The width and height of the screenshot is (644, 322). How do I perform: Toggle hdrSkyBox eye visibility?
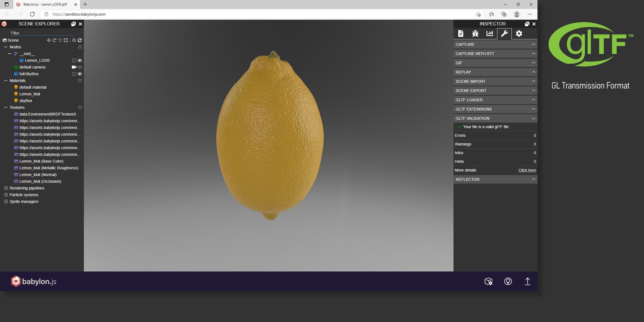[x=80, y=74]
